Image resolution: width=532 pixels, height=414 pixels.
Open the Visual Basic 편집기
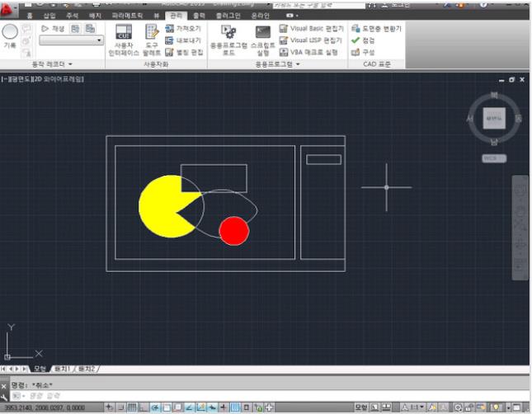[312, 29]
